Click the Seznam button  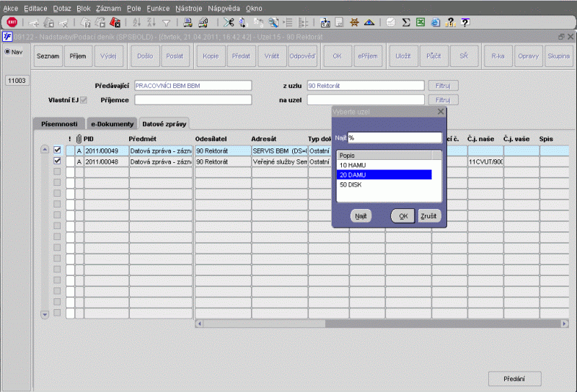[x=48, y=56]
